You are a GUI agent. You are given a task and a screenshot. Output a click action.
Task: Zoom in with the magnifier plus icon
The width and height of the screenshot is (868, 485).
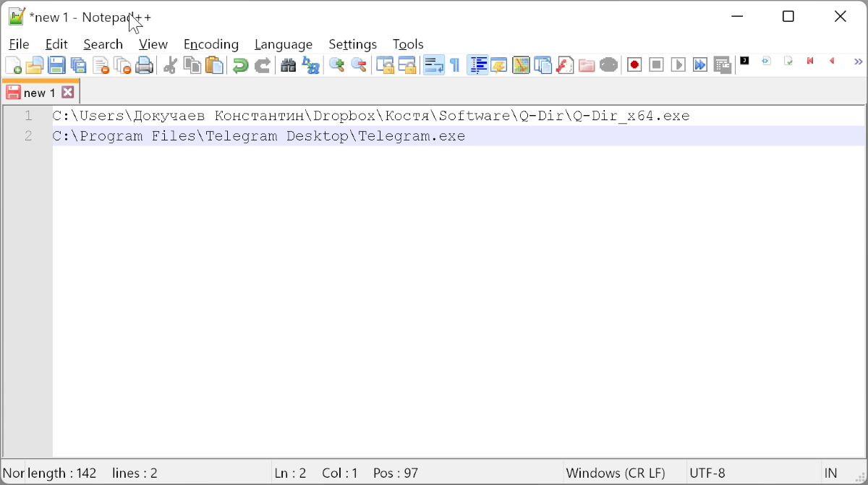pos(336,65)
